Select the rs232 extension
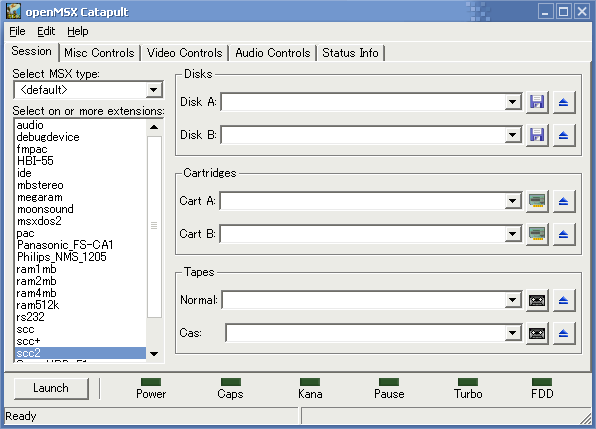This screenshot has height=429, width=596. [81, 317]
